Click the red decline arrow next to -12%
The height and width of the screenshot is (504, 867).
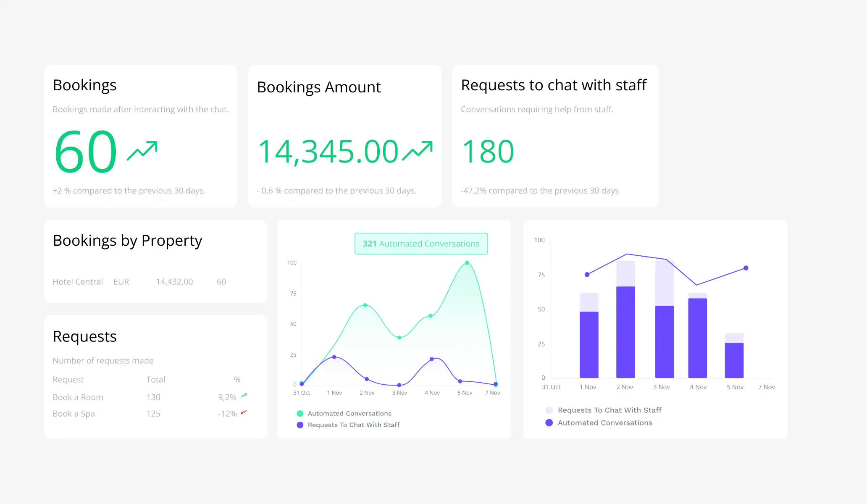(244, 413)
